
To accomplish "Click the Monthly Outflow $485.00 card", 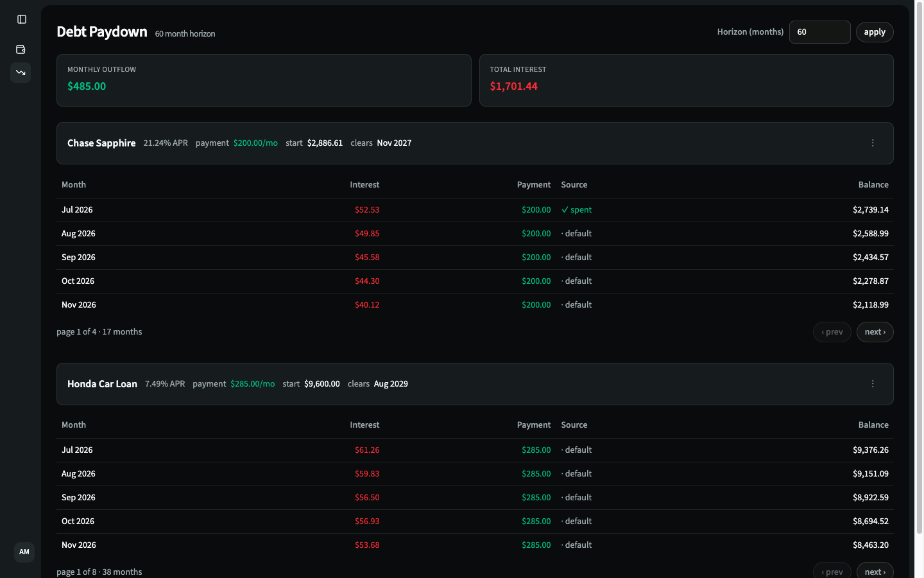I will (x=264, y=80).
